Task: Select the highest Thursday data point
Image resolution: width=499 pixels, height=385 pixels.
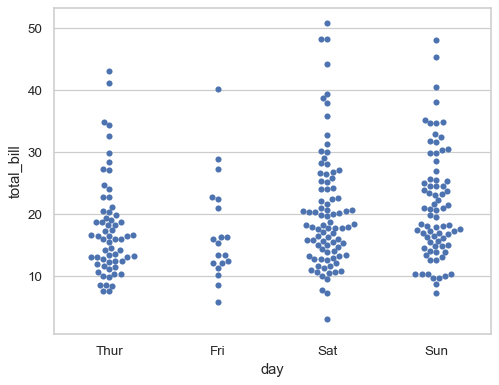Action: 109,71
